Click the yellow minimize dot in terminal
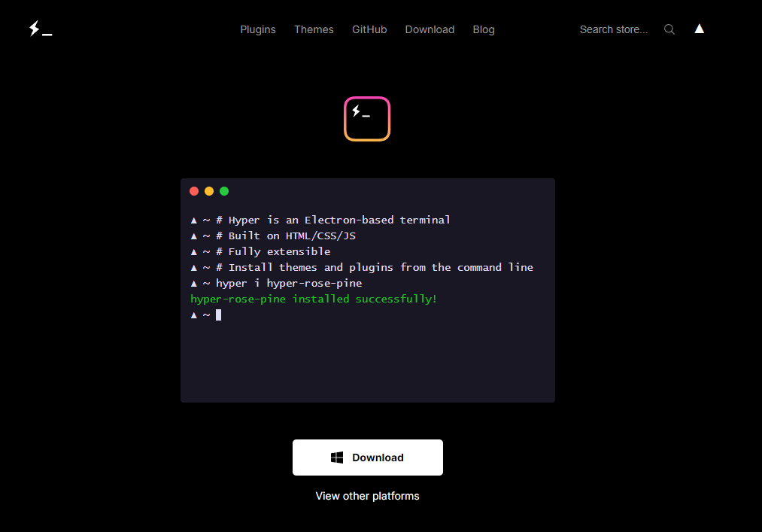Image resolution: width=762 pixels, height=532 pixels. tap(209, 191)
